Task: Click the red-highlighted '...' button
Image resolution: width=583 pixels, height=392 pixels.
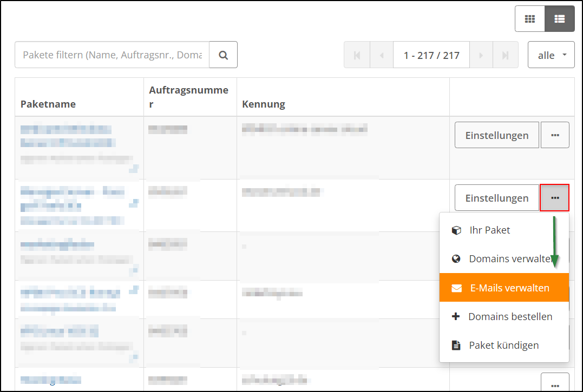Action: (x=555, y=197)
